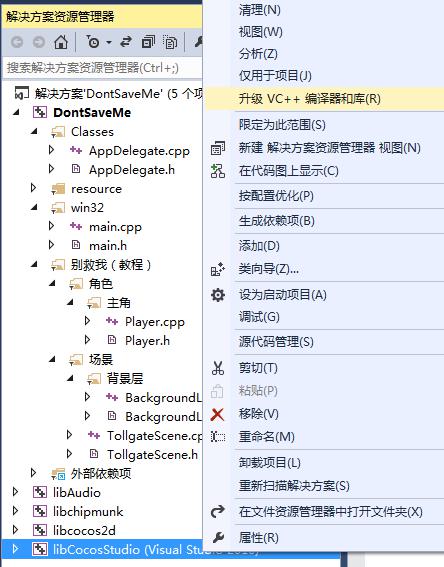Click the wrench properties icon
This screenshot has height=567, width=444.
click(x=218, y=538)
